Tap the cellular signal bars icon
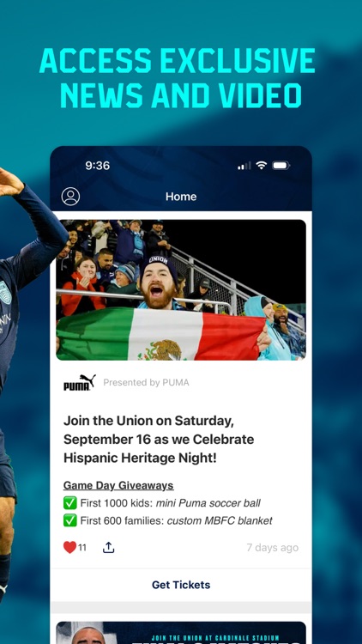The height and width of the screenshot is (644, 362). pos(244,166)
